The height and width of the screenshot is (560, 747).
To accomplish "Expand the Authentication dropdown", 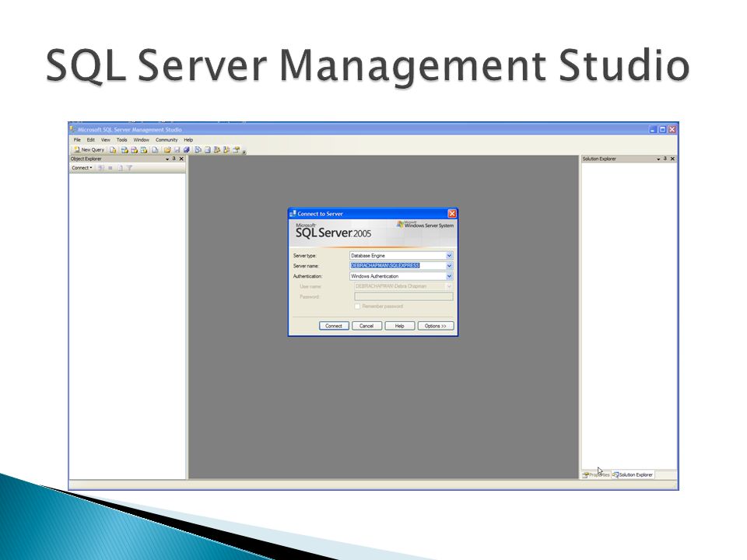I will coord(449,276).
